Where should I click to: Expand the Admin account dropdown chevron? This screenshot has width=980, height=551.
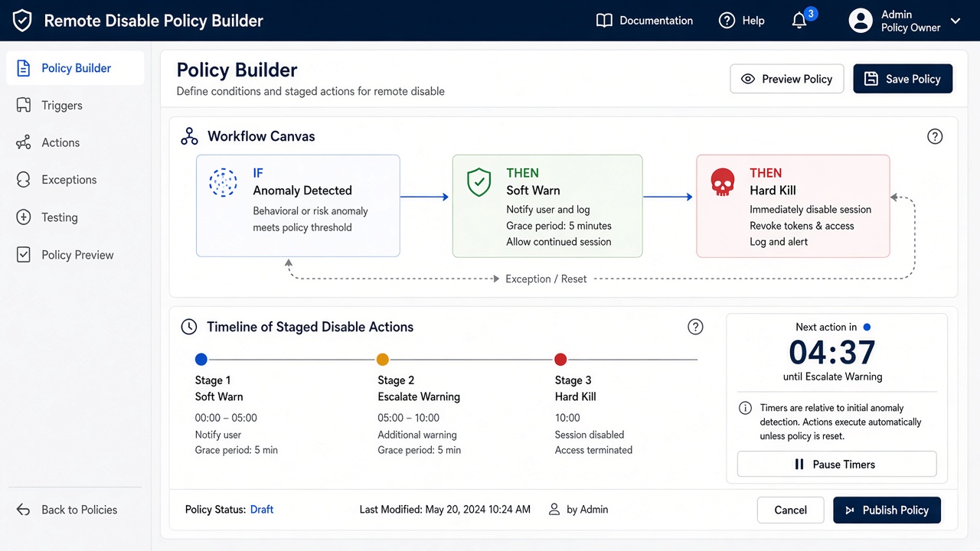[x=955, y=21]
